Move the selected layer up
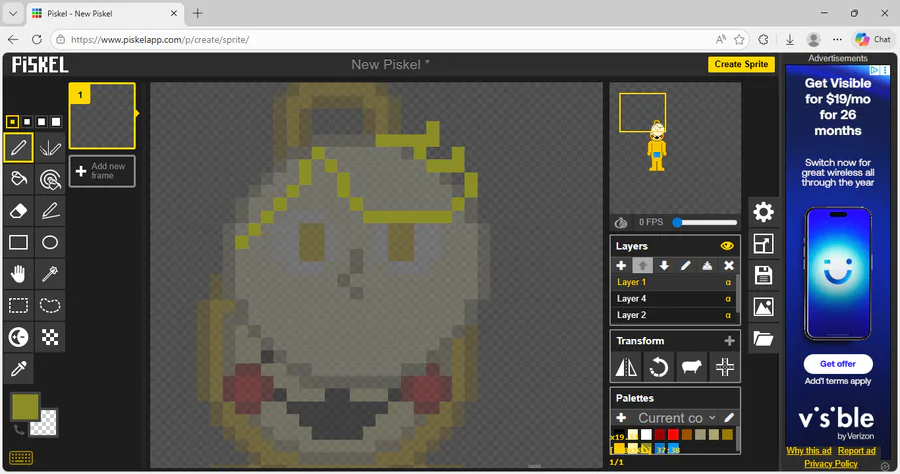The image size is (900, 474). [643, 266]
